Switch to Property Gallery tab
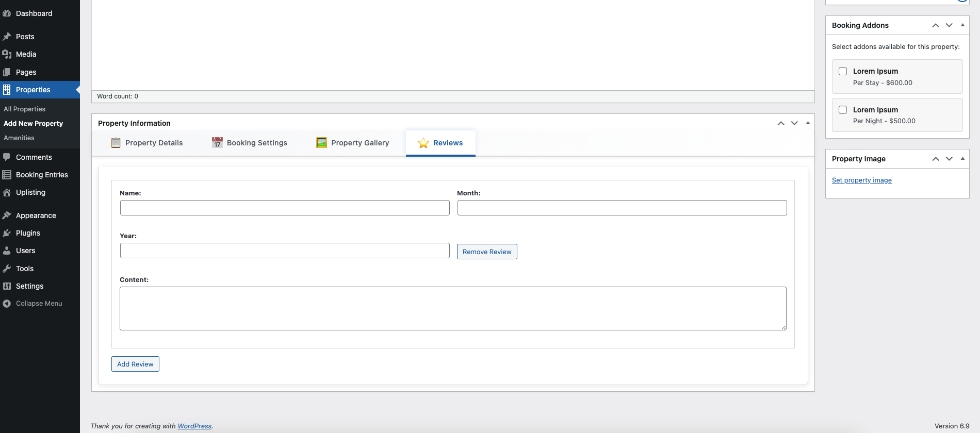Image resolution: width=980 pixels, height=433 pixels. point(353,143)
